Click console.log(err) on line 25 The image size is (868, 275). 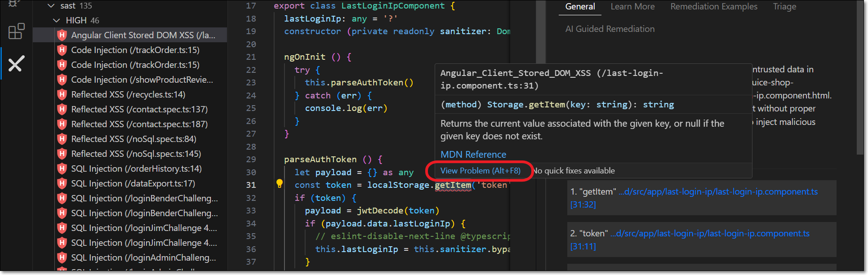click(x=346, y=108)
